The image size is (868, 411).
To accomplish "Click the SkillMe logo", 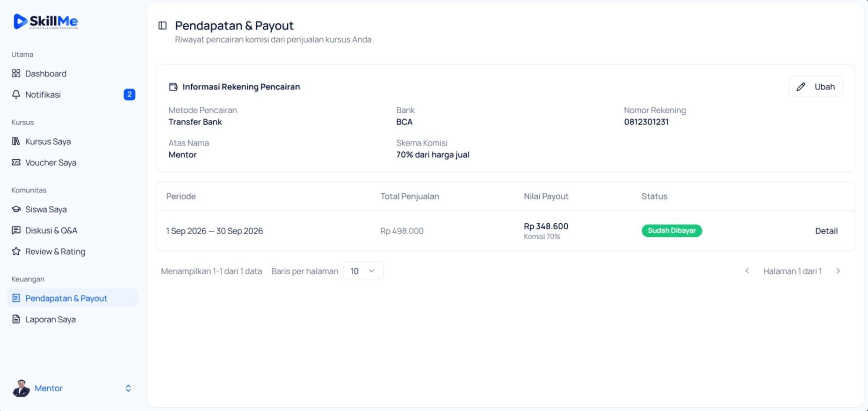I will click(x=46, y=22).
